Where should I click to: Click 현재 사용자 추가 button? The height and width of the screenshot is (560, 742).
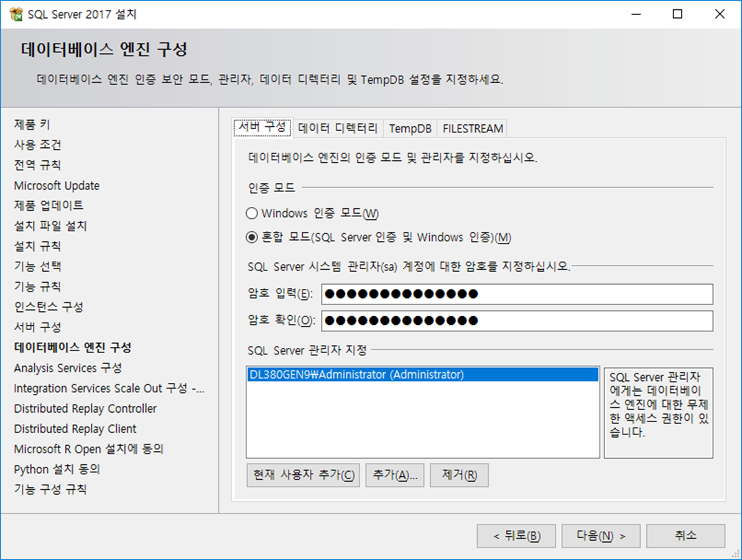304,475
